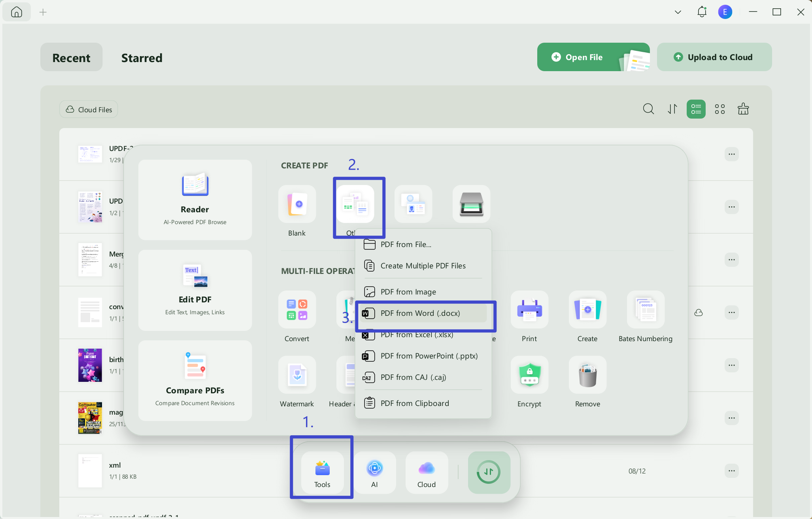Open the sort order options
812x519 pixels.
[x=672, y=109]
